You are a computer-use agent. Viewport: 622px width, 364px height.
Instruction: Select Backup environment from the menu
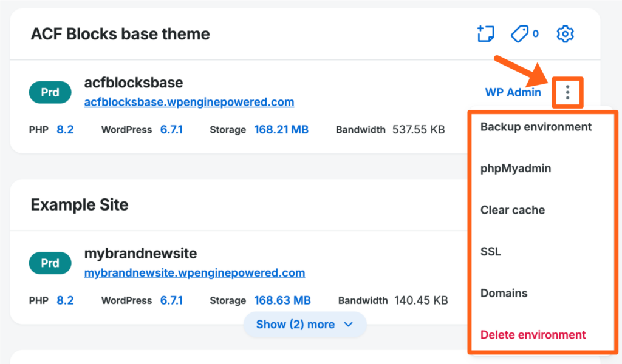point(536,127)
